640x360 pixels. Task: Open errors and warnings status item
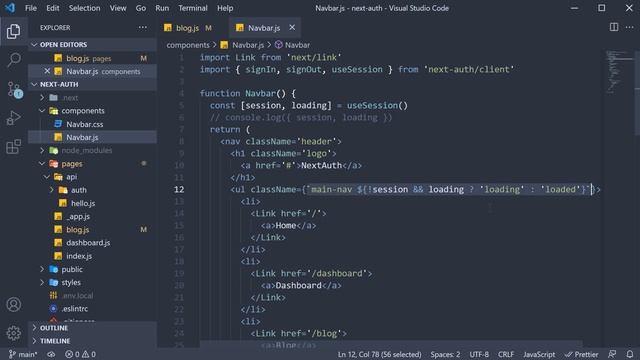pyautogui.click(x=80, y=354)
